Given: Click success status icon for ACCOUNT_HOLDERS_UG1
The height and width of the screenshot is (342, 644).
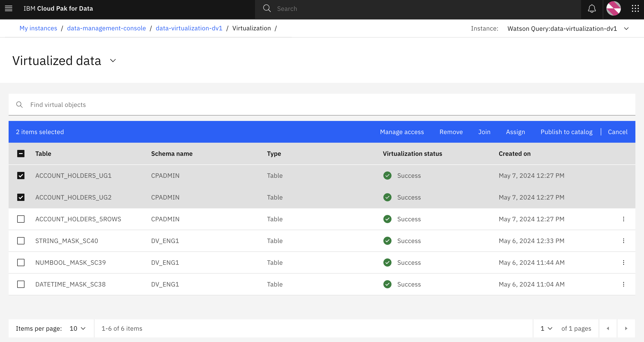Looking at the screenshot, I should (387, 176).
